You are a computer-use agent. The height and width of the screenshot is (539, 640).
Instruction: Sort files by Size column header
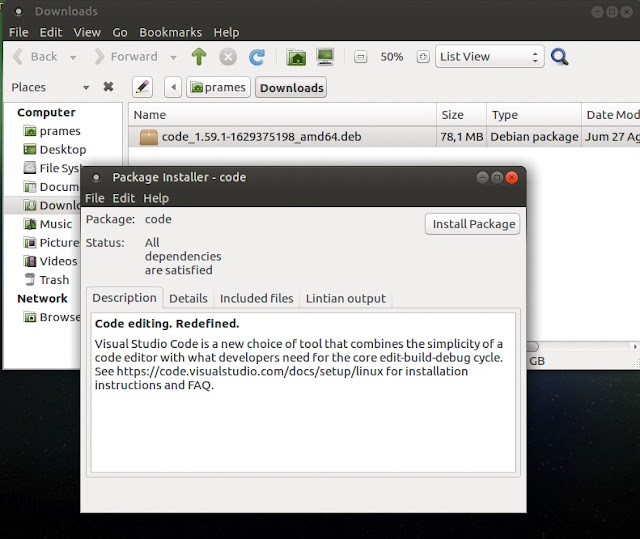coord(462,115)
